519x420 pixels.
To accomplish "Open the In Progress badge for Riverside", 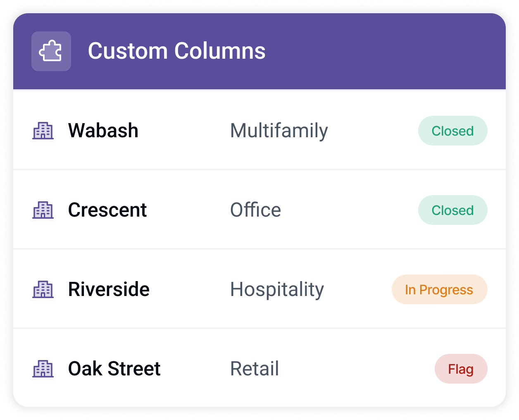I will click(439, 289).
